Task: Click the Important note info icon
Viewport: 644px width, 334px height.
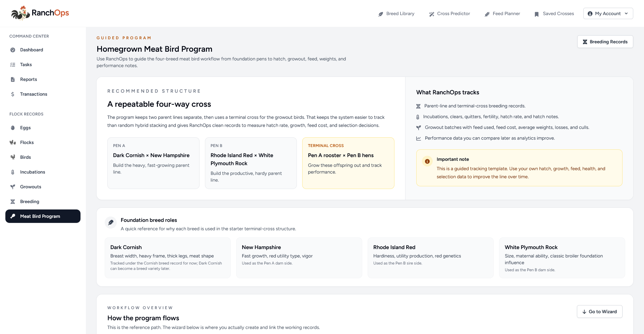Action: coord(427,161)
